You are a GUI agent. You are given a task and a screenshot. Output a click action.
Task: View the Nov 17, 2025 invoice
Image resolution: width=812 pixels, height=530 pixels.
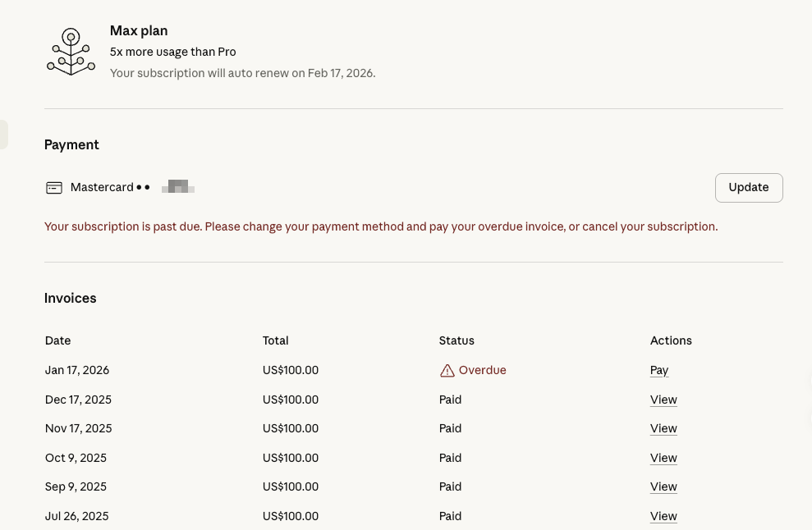[x=663, y=428]
